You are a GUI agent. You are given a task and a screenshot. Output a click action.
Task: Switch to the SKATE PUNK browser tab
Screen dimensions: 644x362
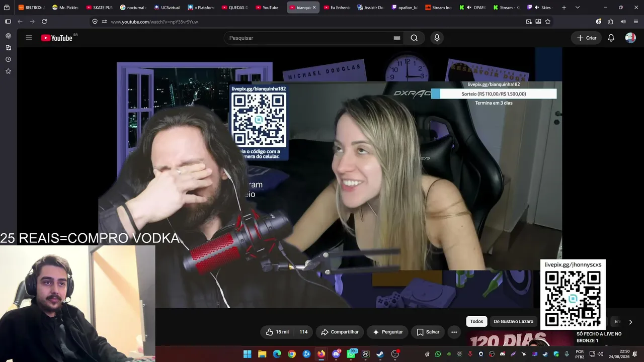(x=99, y=8)
